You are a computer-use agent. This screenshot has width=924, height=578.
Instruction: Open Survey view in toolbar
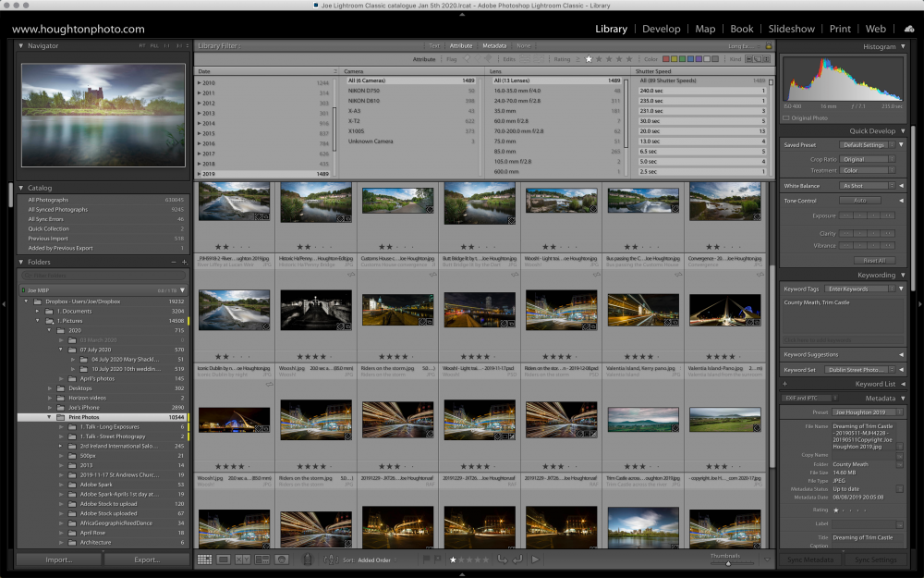(262, 560)
